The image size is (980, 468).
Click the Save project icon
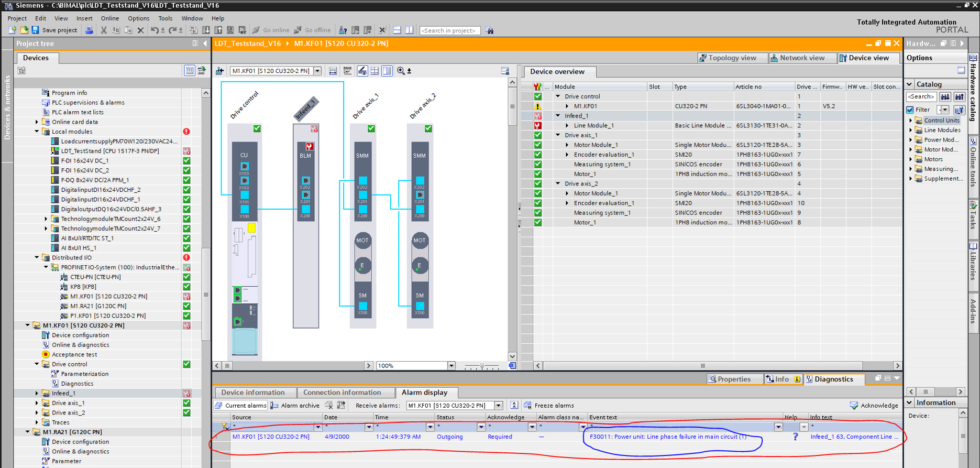35,30
